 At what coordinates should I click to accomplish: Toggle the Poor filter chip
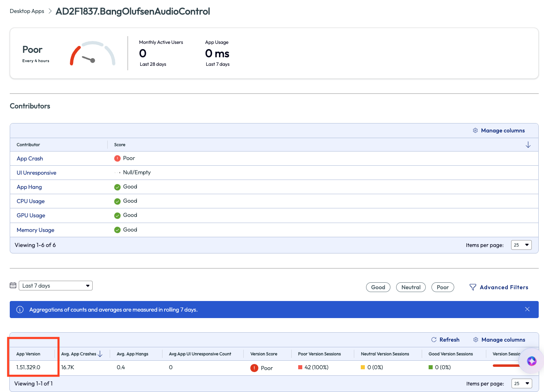click(442, 287)
